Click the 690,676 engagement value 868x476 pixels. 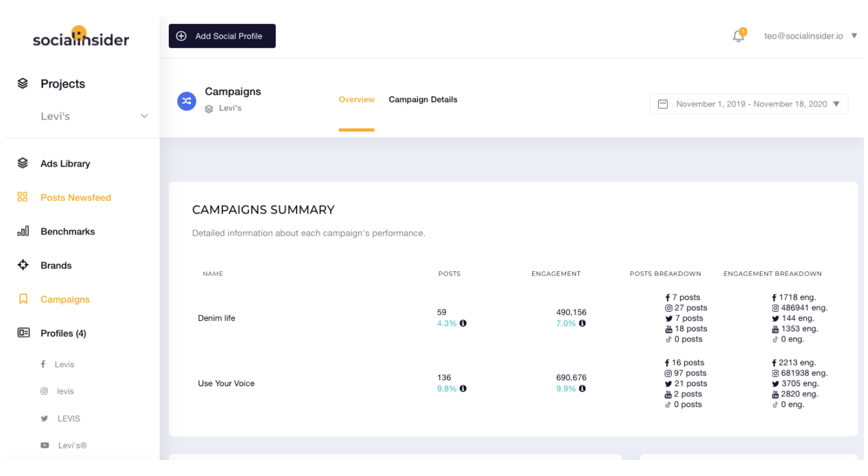pos(571,377)
